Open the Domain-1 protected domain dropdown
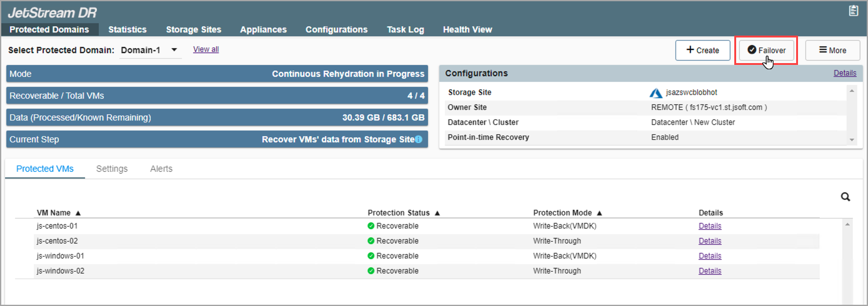Image resolution: width=868 pixels, height=306 pixels. pyautogui.click(x=174, y=50)
